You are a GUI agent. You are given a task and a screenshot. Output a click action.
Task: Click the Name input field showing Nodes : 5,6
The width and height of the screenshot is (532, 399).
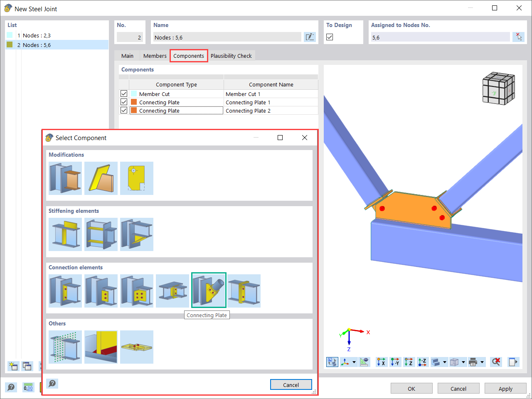click(x=227, y=37)
